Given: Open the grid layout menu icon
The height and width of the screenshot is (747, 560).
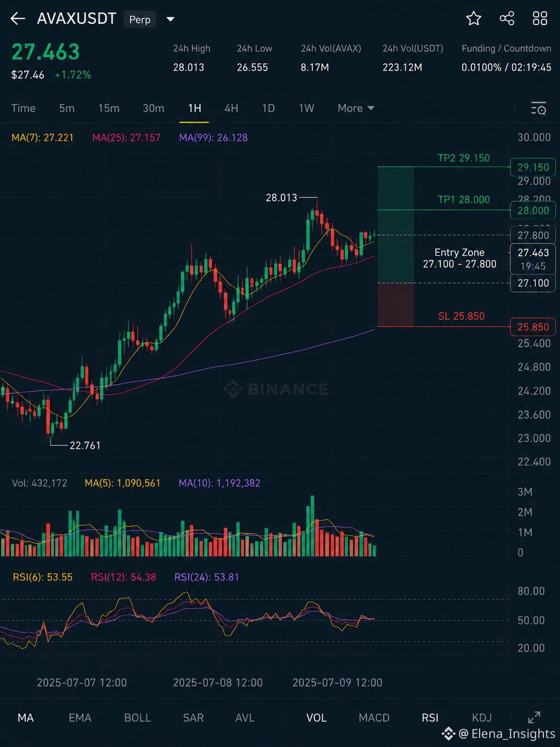Looking at the screenshot, I should pyautogui.click(x=540, y=19).
